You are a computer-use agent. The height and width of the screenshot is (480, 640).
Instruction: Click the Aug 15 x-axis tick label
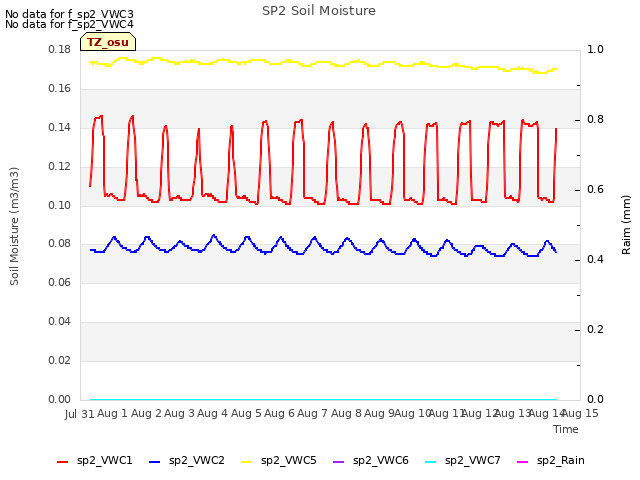(580, 413)
